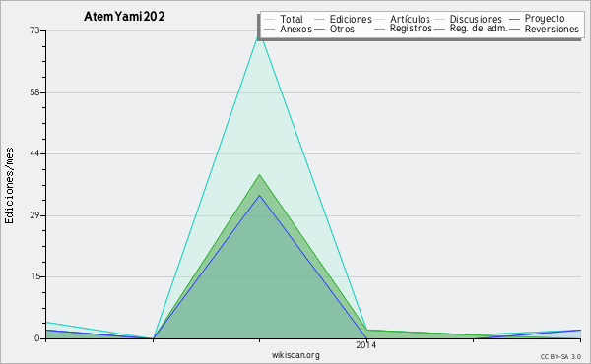The width and height of the screenshot is (591, 364).
Task: Select the Total legend entry
Action: click(284, 19)
